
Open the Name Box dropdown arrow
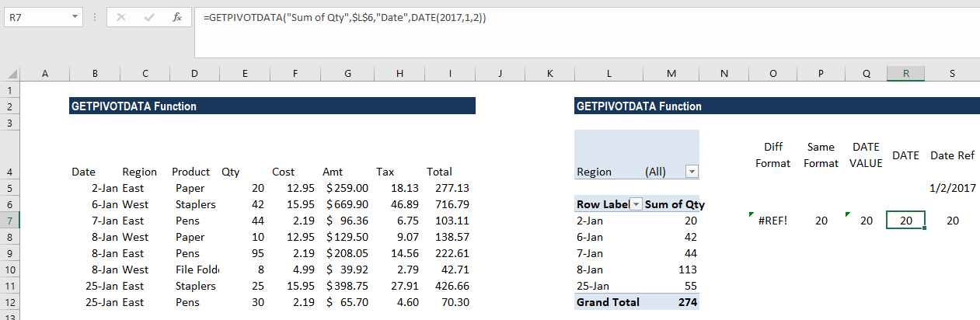pos(75,17)
